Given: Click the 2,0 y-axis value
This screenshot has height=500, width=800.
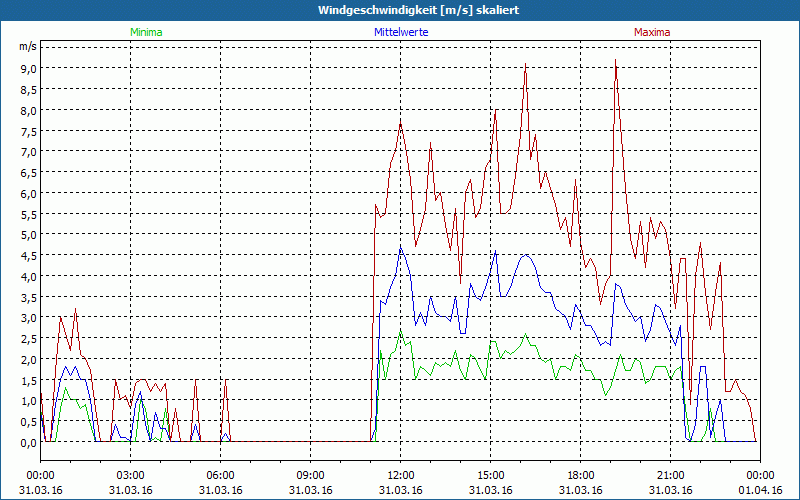Looking at the screenshot, I should (x=29, y=360).
